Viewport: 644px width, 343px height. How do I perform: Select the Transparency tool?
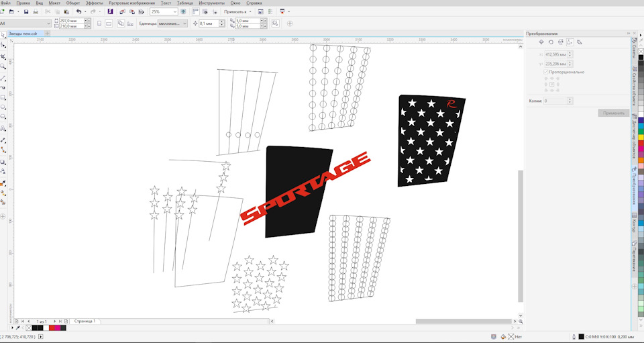coord(3,171)
